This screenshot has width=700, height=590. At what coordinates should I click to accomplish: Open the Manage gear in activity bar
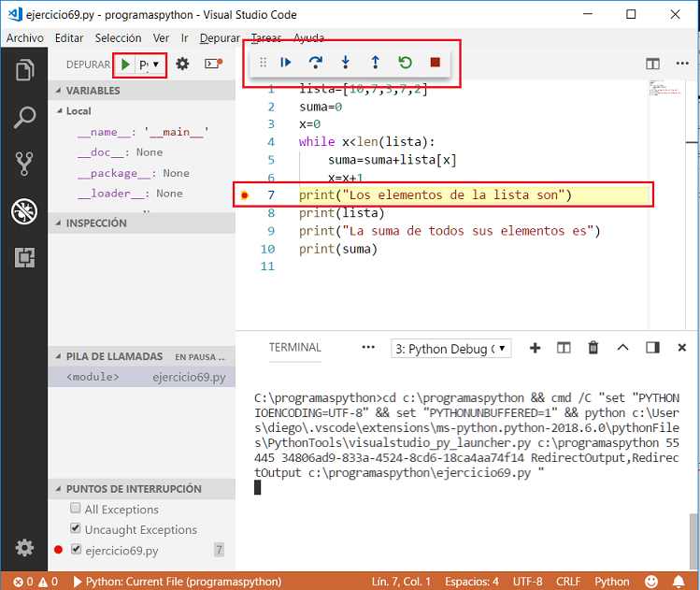24,548
